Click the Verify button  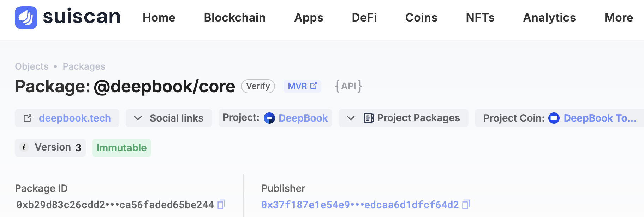pyautogui.click(x=258, y=86)
